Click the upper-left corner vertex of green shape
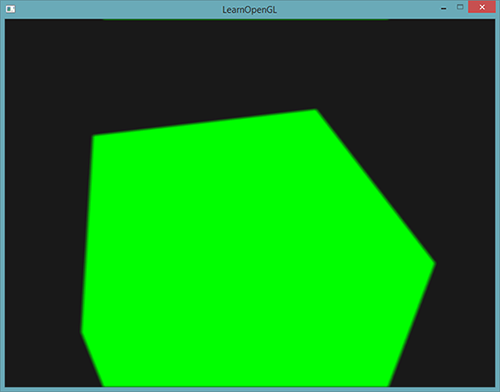 click(94, 136)
